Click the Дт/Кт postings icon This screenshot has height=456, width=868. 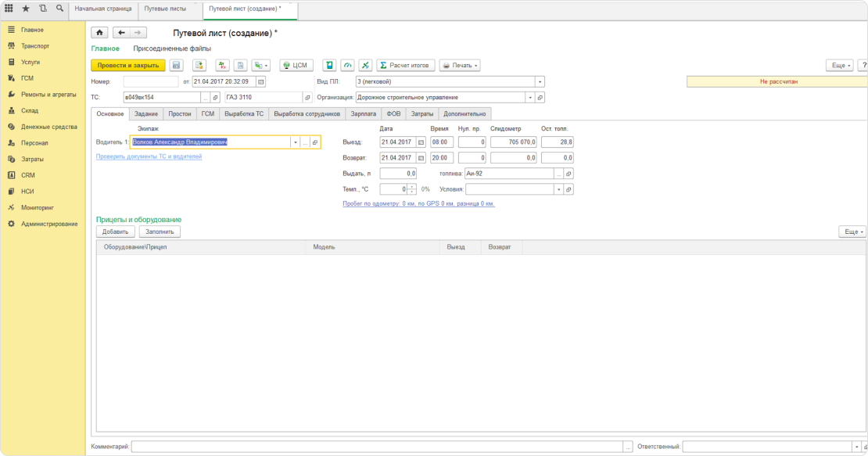coord(223,65)
